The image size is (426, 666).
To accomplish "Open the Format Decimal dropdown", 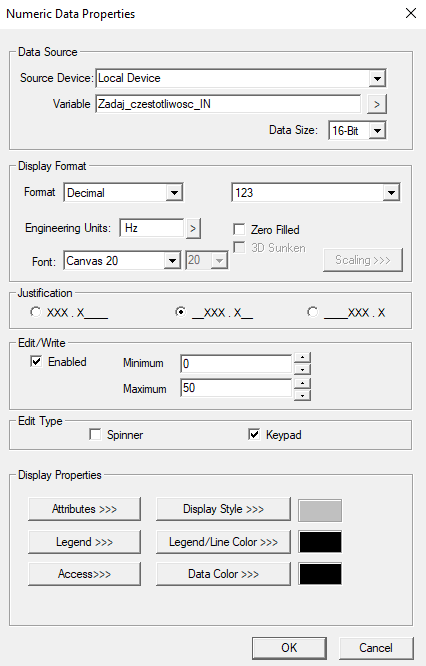I will pos(174,193).
